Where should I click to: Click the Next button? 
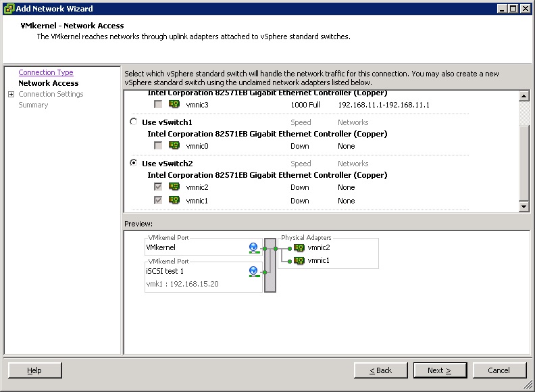pos(438,370)
